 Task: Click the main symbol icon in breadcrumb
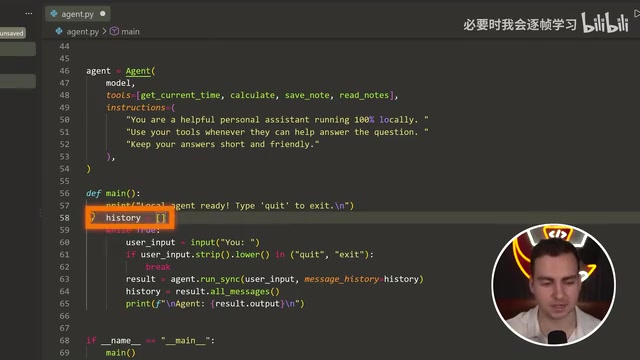coord(114,31)
